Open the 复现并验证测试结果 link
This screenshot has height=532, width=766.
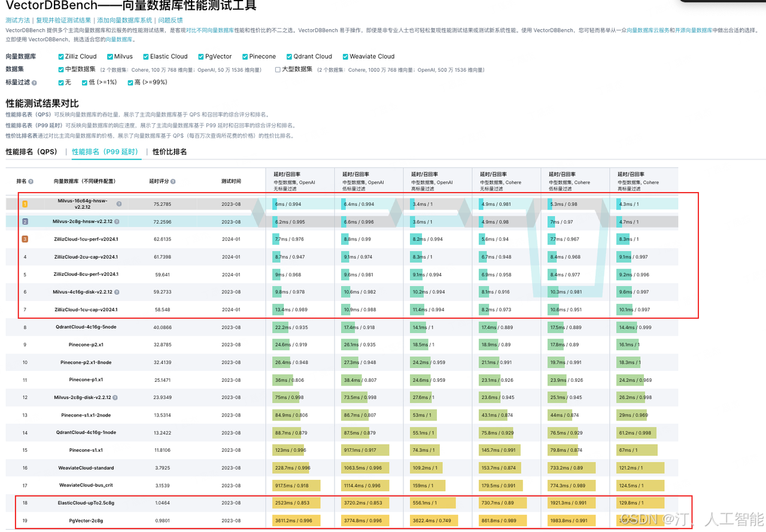pyautogui.click(x=63, y=20)
